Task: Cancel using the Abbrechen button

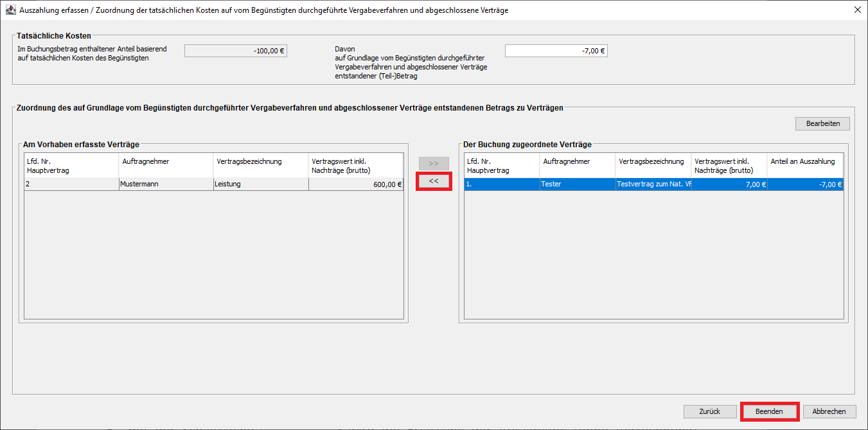Action: pyautogui.click(x=829, y=411)
